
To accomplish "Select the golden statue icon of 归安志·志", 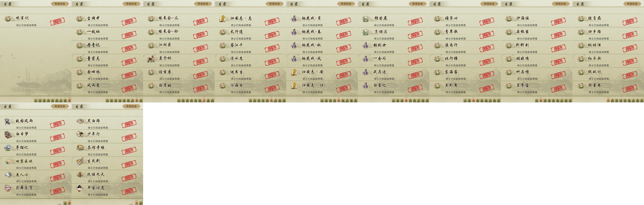I will [x=222, y=19].
